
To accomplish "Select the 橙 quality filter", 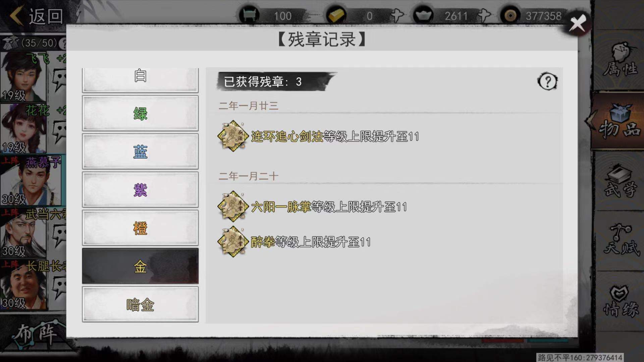I will point(140,228).
